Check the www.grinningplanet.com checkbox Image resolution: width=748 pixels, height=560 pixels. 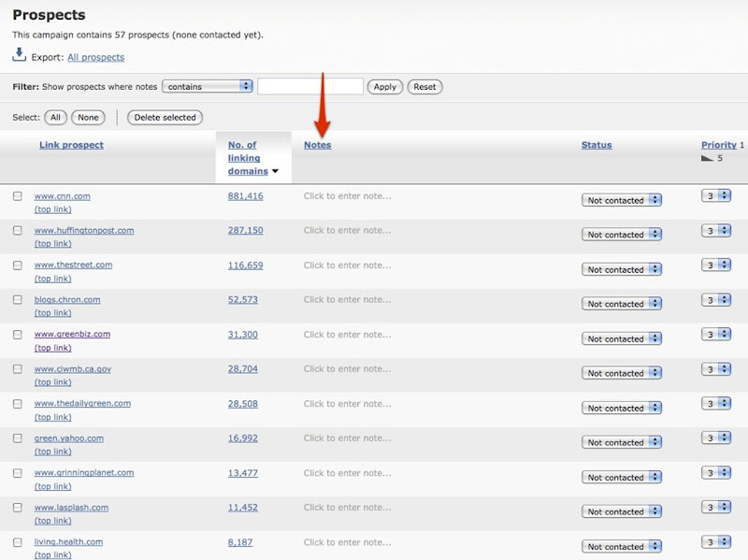(18, 473)
